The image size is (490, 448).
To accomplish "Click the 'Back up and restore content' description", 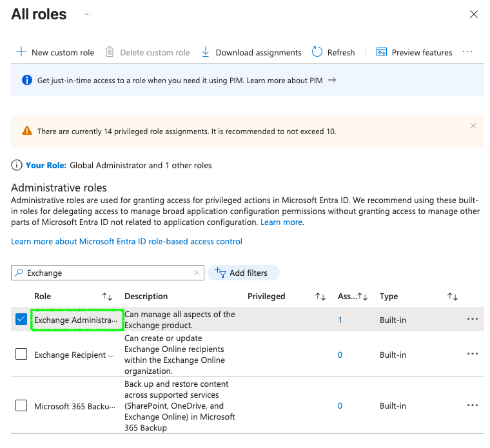I will [x=180, y=405].
